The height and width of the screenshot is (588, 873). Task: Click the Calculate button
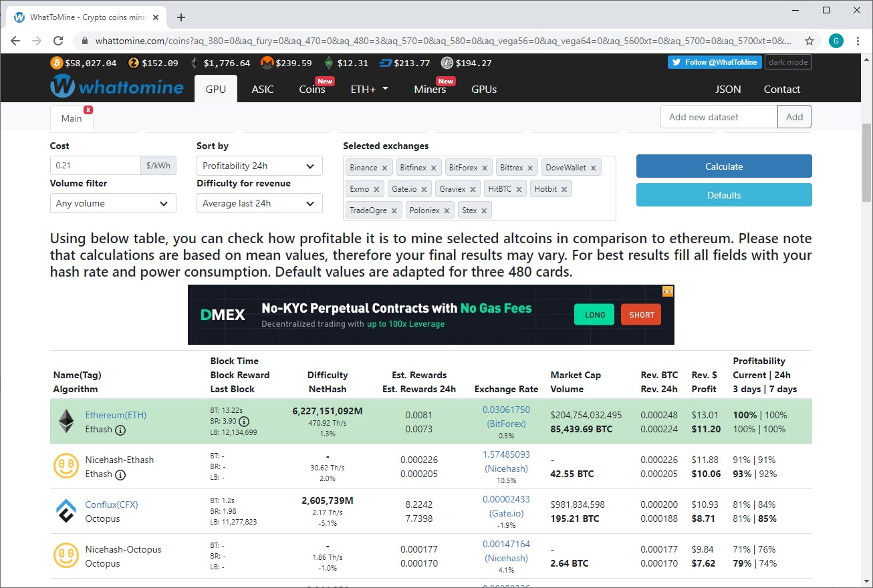[x=724, y=166]
